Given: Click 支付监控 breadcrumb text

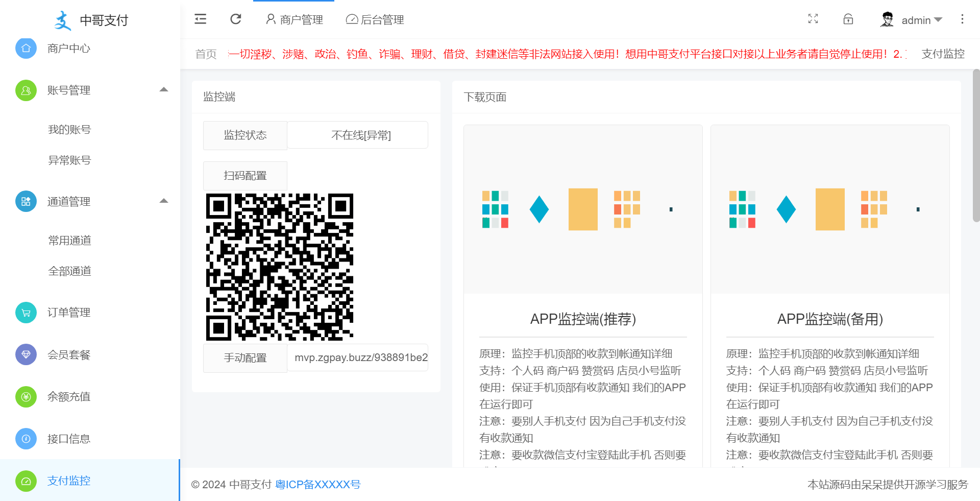Looking at the screenshot, I should [943, 54].
